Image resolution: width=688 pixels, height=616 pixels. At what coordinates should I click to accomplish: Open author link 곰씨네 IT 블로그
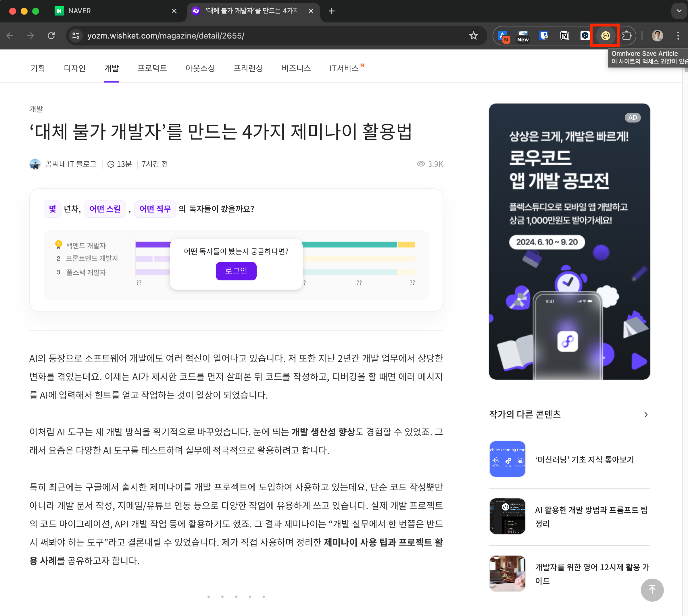tap(71, 164)
